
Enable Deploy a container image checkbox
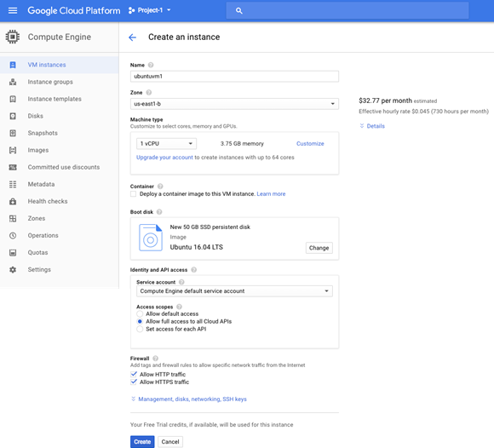click(x=133, y=193)
